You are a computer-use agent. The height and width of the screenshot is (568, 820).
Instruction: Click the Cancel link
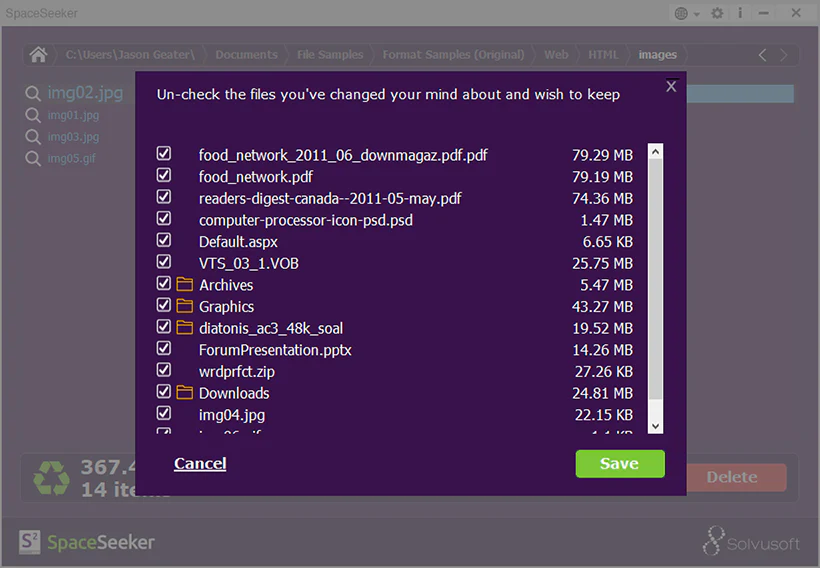(x=200, y=463)
